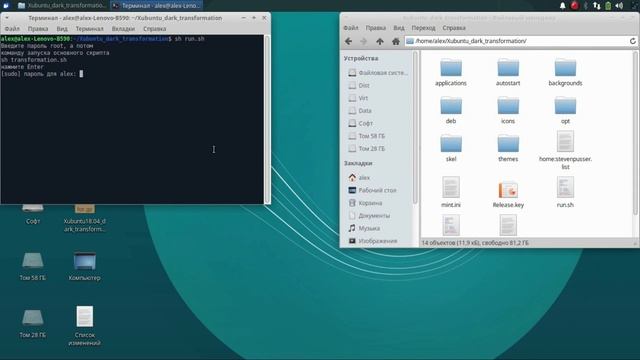Reload the folder with the refresh icon
640x360 pixels.
pyautogui.click(x=633, y=41)
